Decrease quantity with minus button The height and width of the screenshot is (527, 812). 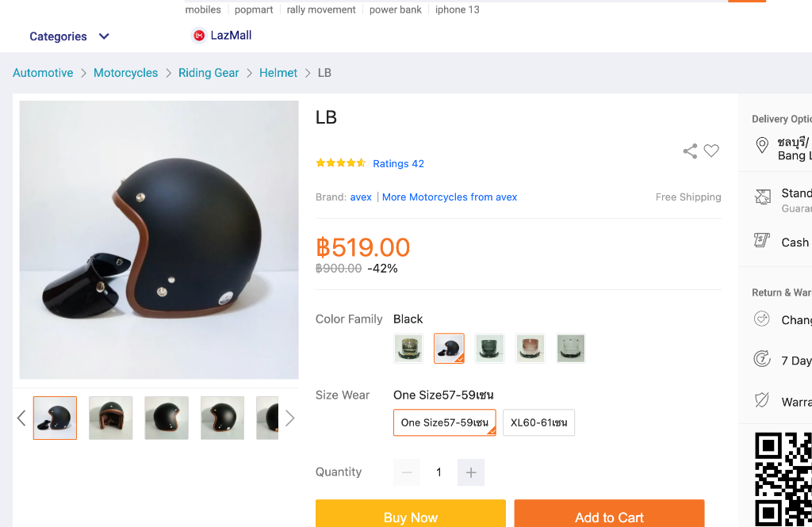407,472
